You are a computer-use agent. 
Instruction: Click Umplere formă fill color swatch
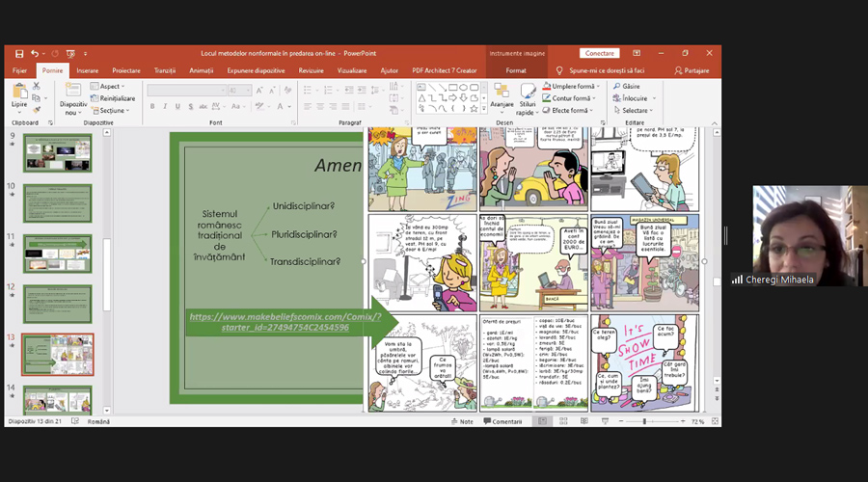click(547, 87)
